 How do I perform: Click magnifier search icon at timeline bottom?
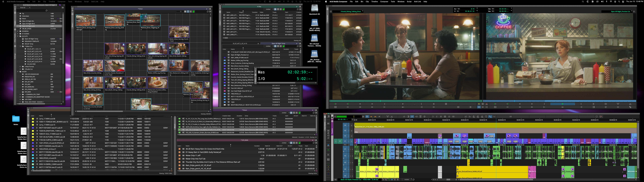point(414,179)
